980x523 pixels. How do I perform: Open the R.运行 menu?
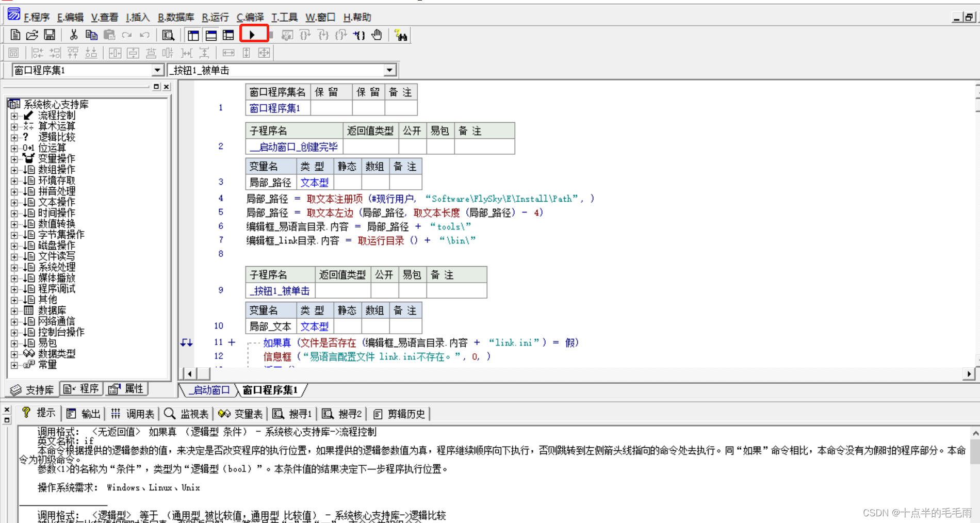click(215, 17)
